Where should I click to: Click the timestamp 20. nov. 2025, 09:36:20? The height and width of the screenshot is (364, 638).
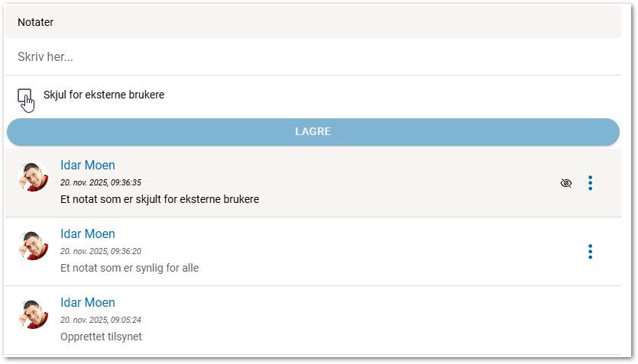click(x=101, y=251)
